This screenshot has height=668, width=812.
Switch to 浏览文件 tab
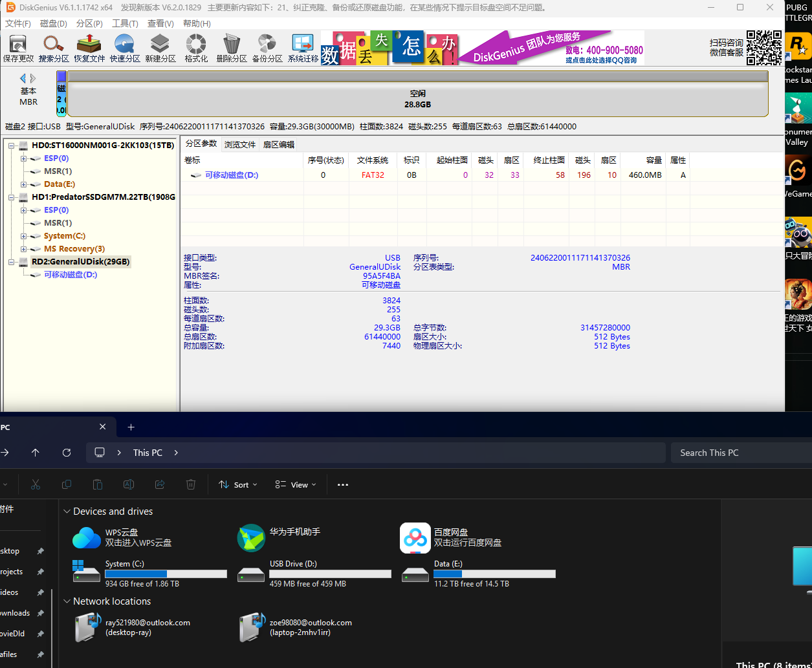point(240,144)
